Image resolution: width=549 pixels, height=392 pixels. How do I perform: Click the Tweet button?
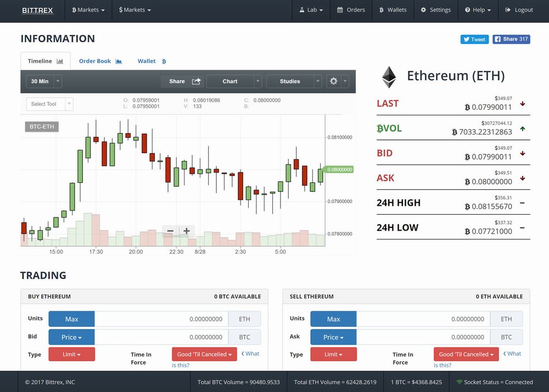(x=474, y=39)
